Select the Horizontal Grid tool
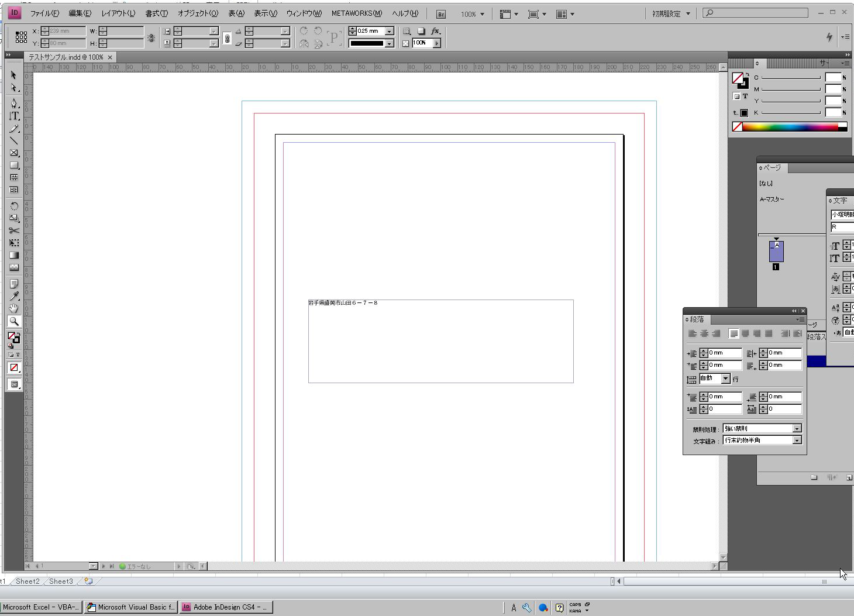This screenshot has height=616, width=854. coord(14,178)
